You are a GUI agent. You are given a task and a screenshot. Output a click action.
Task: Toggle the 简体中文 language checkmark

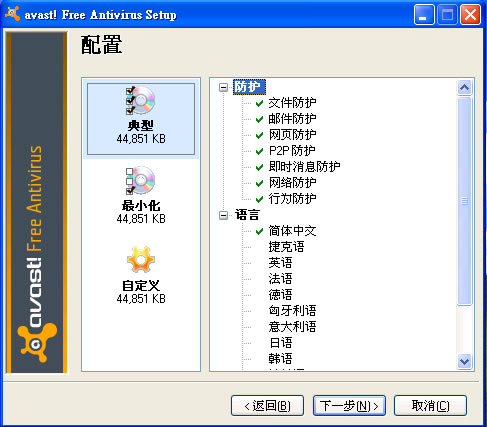tap(259, 231)
